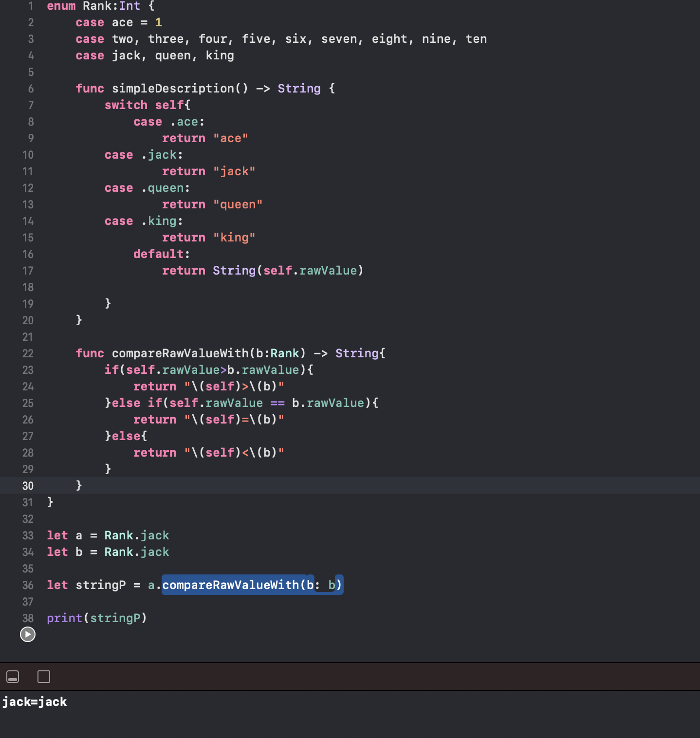
Task: Click the compareRawValueWith(b:Rank) function signature
Action: coord(231,353)
